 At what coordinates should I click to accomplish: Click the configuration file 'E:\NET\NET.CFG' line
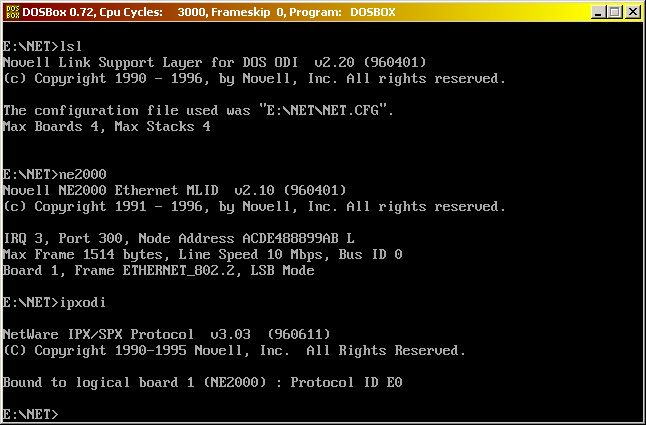[x=199, y=111]
